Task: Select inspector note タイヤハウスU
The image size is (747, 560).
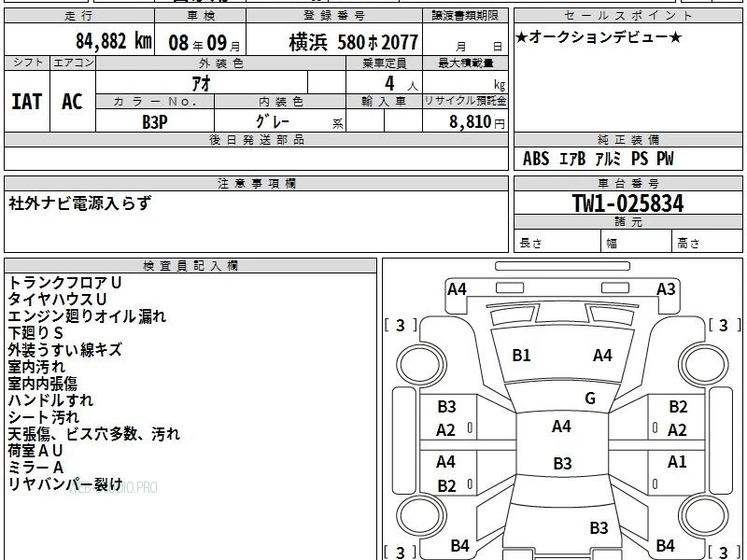Action: coord(57,300)
